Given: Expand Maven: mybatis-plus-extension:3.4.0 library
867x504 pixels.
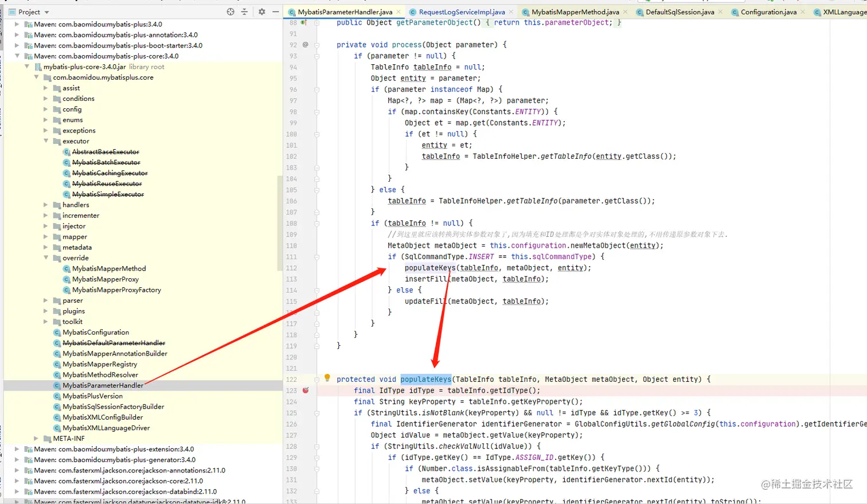Looking at the screenshot, I should pos(17,449).
